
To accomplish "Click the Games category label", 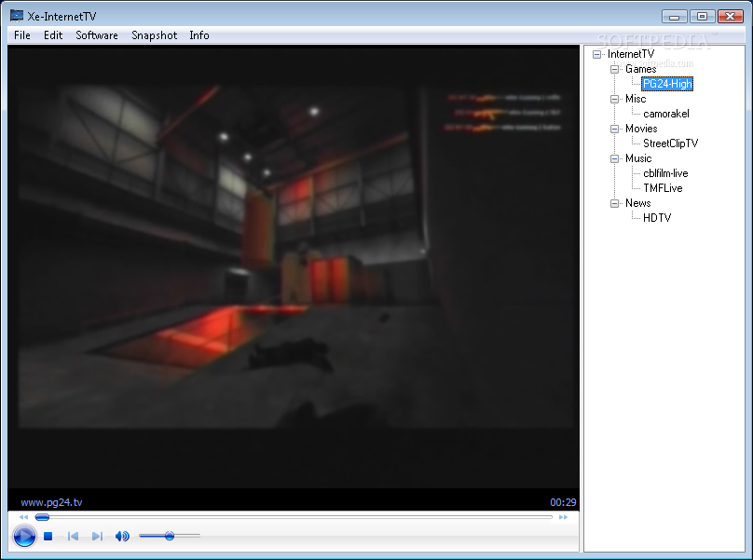I will click(640, 69).
